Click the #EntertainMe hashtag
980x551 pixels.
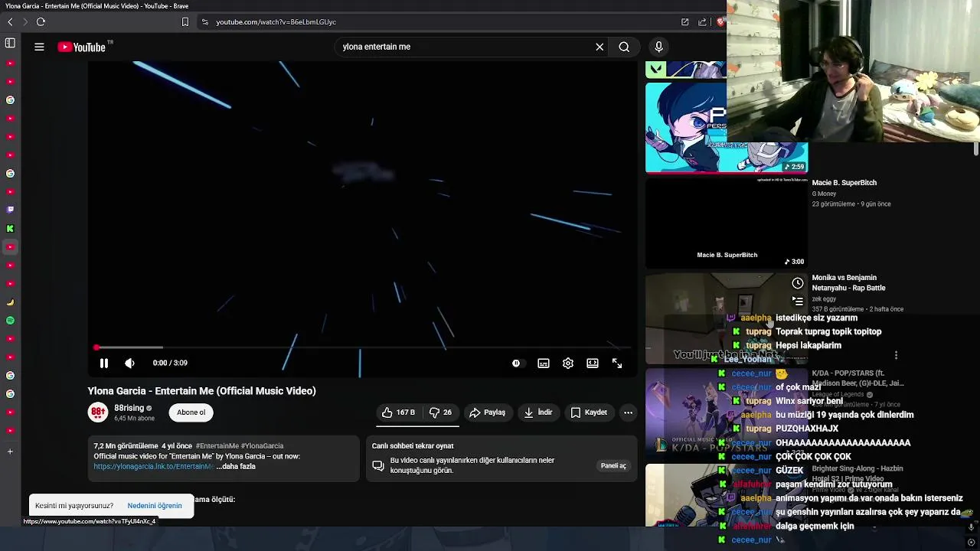point(217,446)
